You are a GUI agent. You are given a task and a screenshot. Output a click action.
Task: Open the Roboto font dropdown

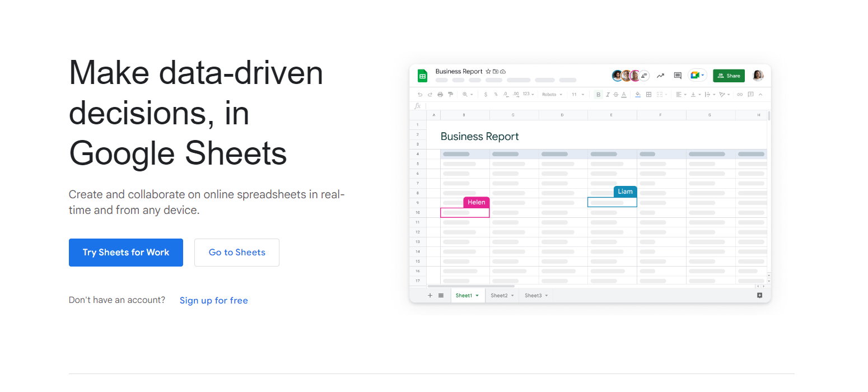coord(552,95)
